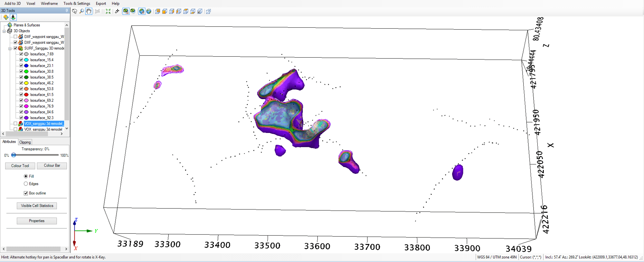This screenshot has width=644, height=262.
Task: Click the Transparency slider handle
Action: (x=14, y=155)
